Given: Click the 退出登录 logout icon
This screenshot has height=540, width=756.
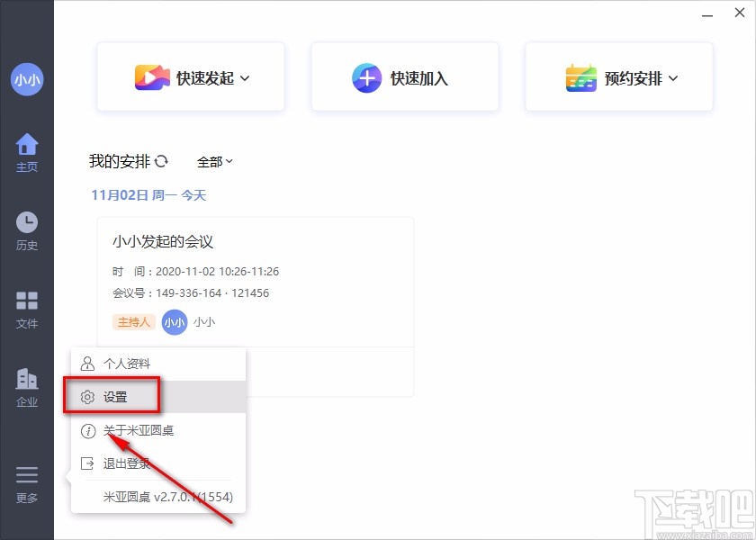Looking at the screenshot, I should pyautogui.click(x=87, y=463).
